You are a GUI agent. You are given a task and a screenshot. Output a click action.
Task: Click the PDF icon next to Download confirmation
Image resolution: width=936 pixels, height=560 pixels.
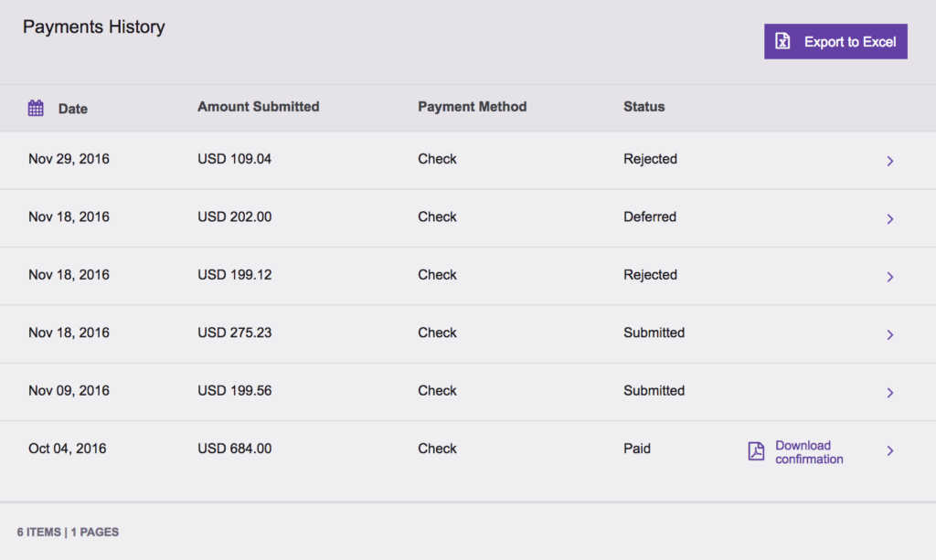pos(756,451)
